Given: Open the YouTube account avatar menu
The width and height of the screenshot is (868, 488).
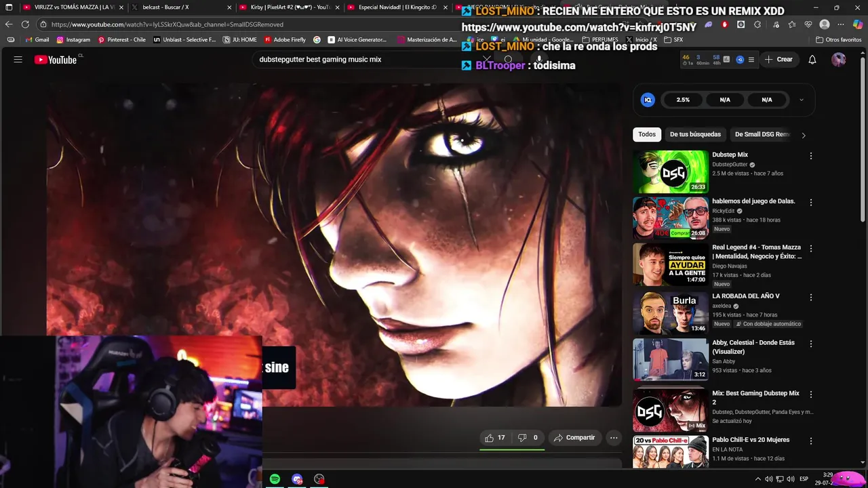Looking at the screenshot, I should point(839,60).
